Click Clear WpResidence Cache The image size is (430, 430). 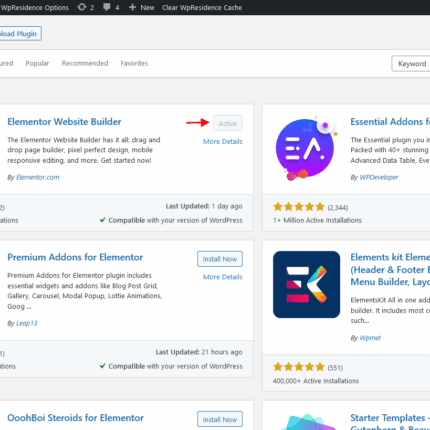coord(202,7)
